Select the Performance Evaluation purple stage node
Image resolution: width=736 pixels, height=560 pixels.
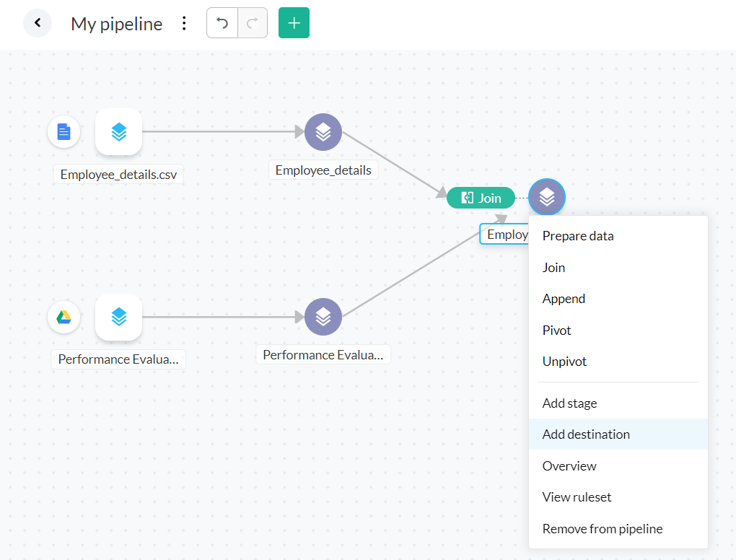(323, 317)
